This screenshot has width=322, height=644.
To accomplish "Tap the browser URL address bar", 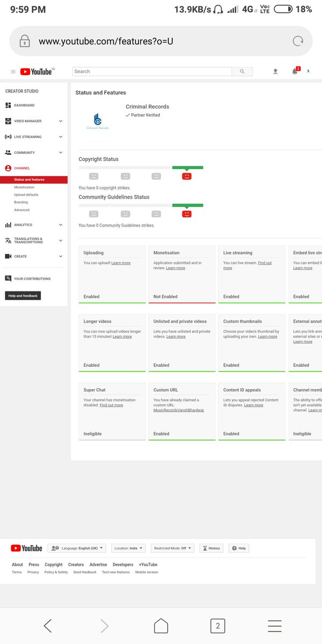I will point(161,41).
